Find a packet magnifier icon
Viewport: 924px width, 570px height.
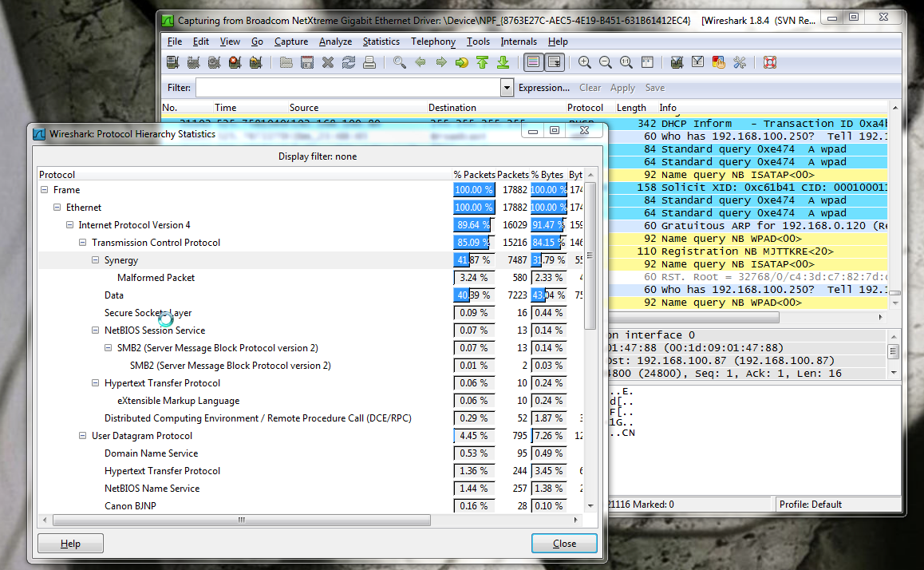point(400,62)
